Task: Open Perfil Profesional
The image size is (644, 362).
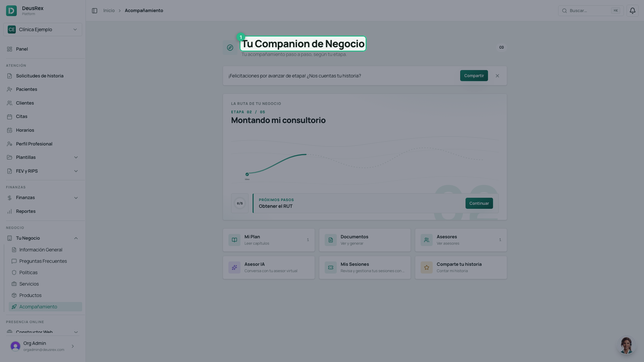Action: tap(43, 144)
